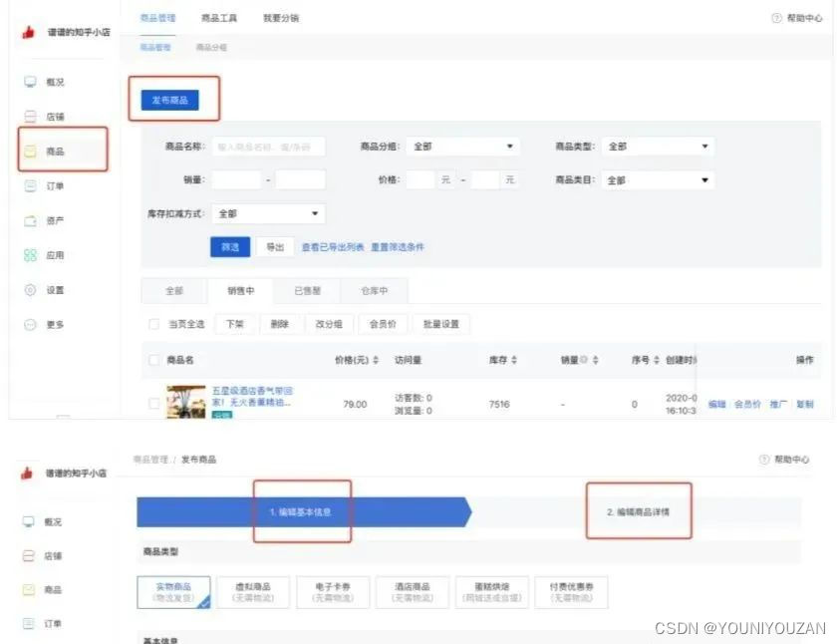Switch to 我要分销 tab

click(x=281, y=18)
